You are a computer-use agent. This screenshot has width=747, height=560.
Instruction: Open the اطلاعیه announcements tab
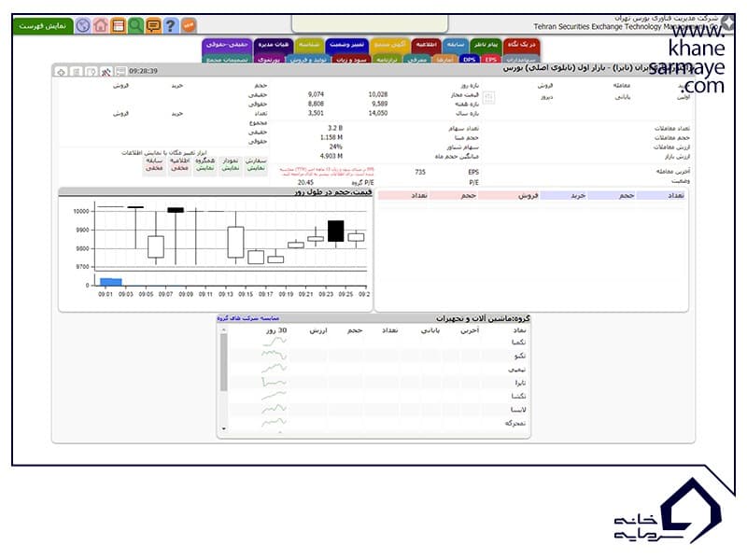(x=426, y=45)
